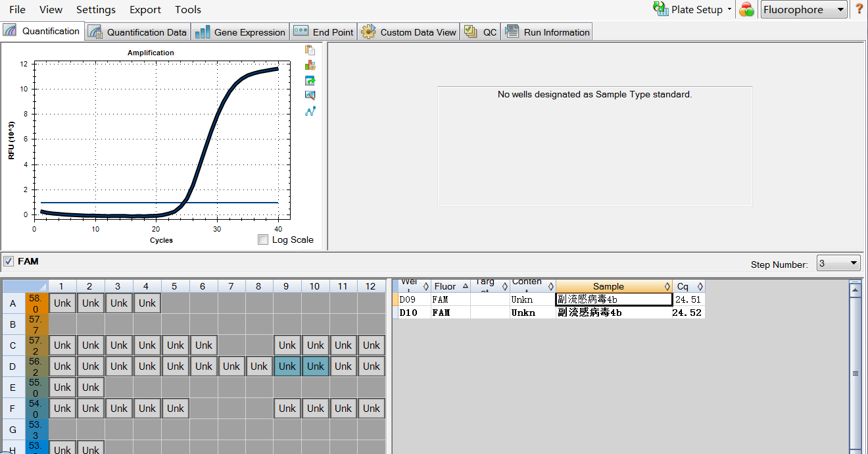Viewport: 868px width, 454px height.
Task: Select plate column 12 header
Action: tap(372, 286)
